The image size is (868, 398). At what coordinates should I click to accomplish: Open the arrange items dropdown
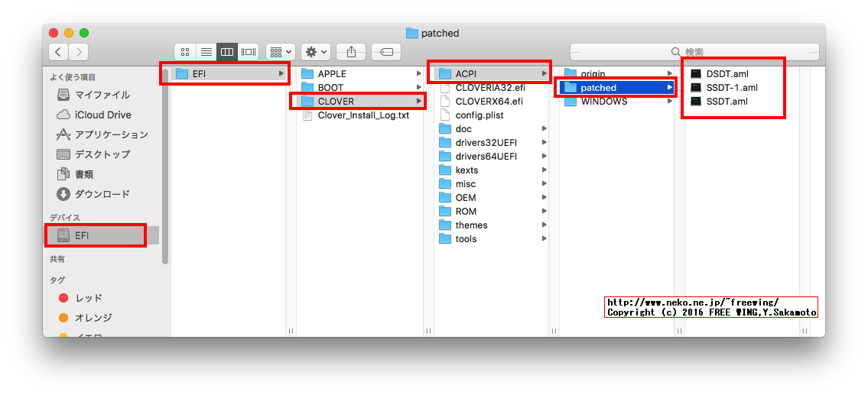tap(280, 52)
